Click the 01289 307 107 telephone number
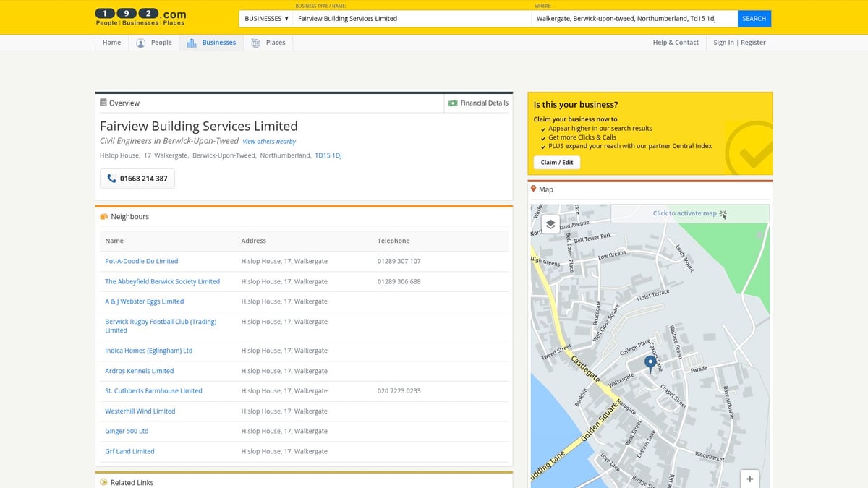Viewport: 868px width, 488px height. pyautogui.click(x=399, y=261)
